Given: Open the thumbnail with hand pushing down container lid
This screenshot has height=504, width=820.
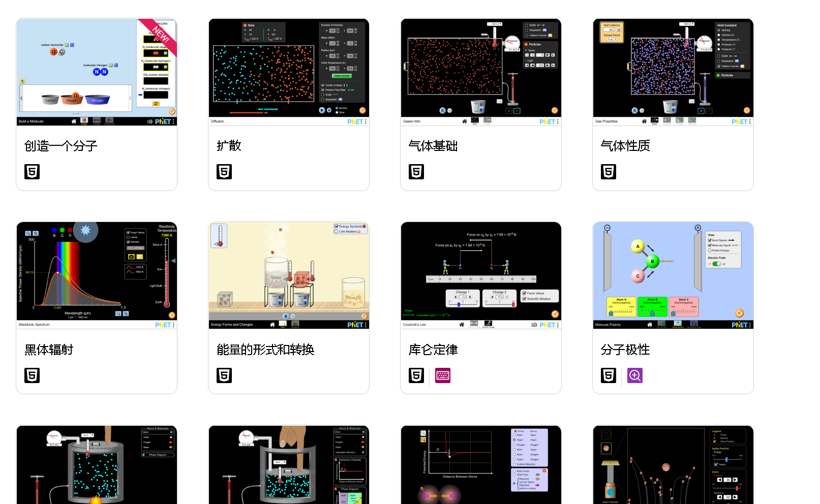Looking at the screenshot, I should (x=289, y=465).
